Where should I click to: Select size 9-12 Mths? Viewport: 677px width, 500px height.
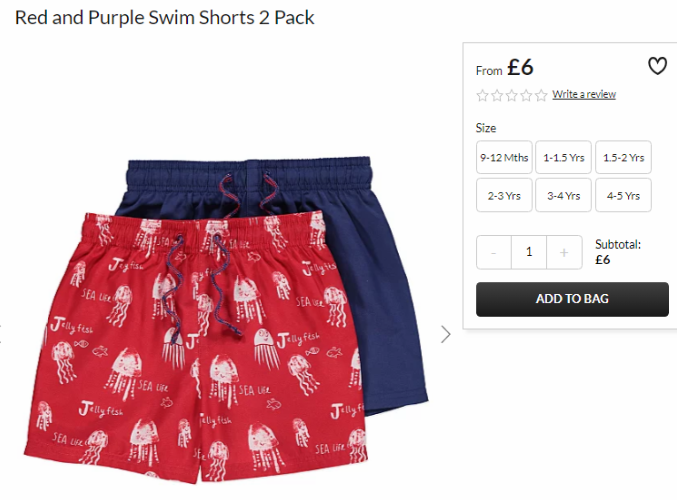pyautogui.click(x=504, y=157)
